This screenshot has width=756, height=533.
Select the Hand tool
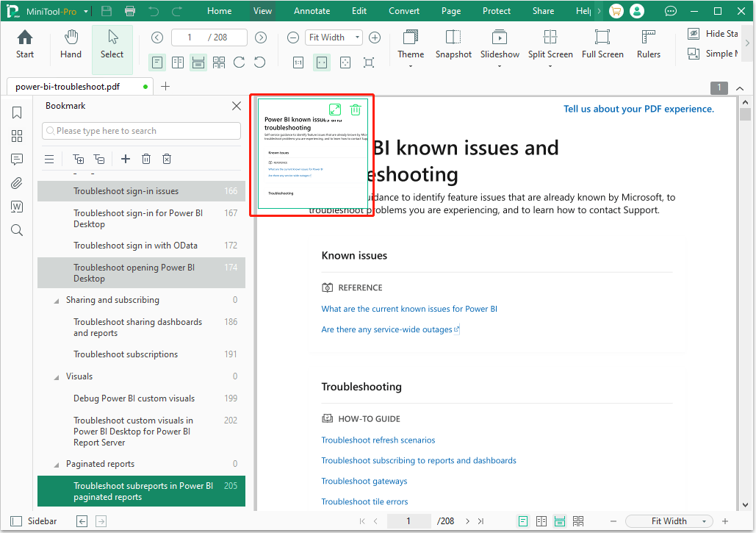[x=71, y=44]
